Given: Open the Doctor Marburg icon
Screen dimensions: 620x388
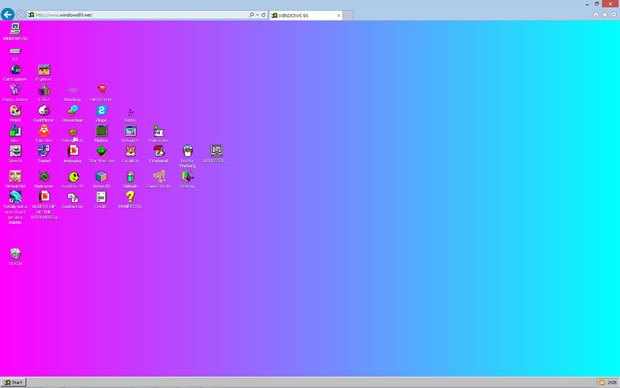Looking at the screenshot, I should click(187, 156).
